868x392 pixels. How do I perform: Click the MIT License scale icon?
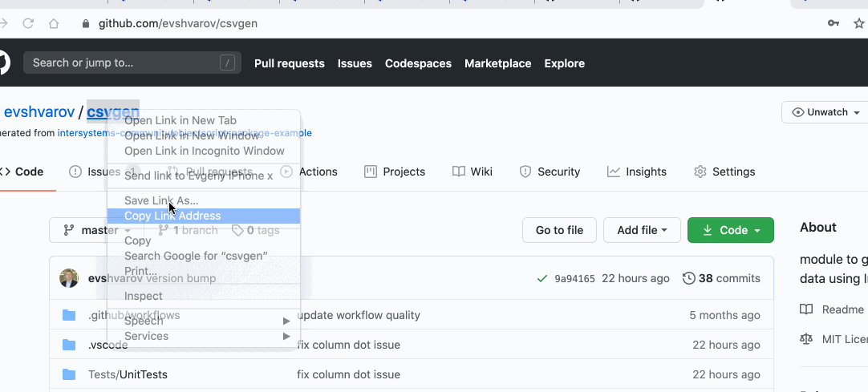806,339
